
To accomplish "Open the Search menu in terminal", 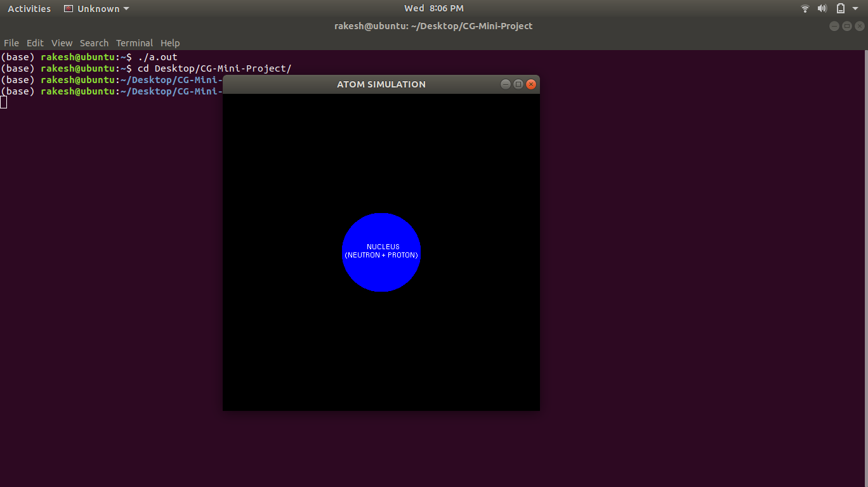I will click(94, 43).
